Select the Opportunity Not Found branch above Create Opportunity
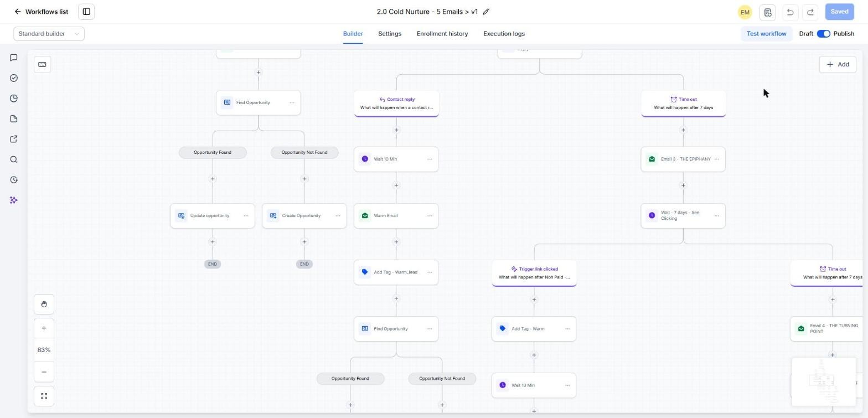 (304, 152)
